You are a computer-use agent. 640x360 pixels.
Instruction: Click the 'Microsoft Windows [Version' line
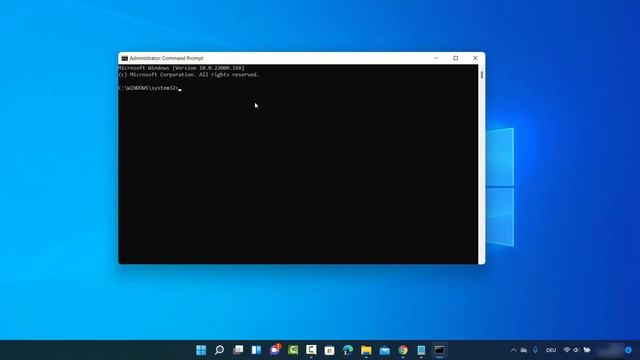tap(182, 68)
